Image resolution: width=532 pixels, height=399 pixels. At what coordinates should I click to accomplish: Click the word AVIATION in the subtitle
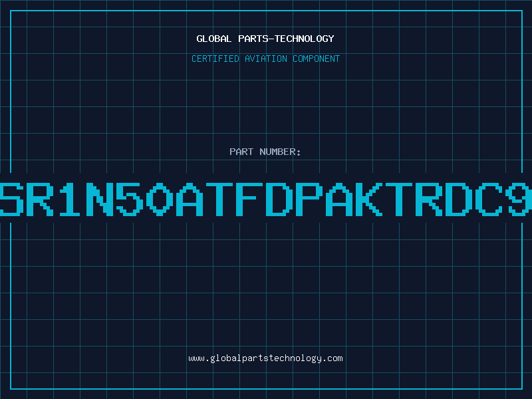pyautogui.click(x=266, y=59)
